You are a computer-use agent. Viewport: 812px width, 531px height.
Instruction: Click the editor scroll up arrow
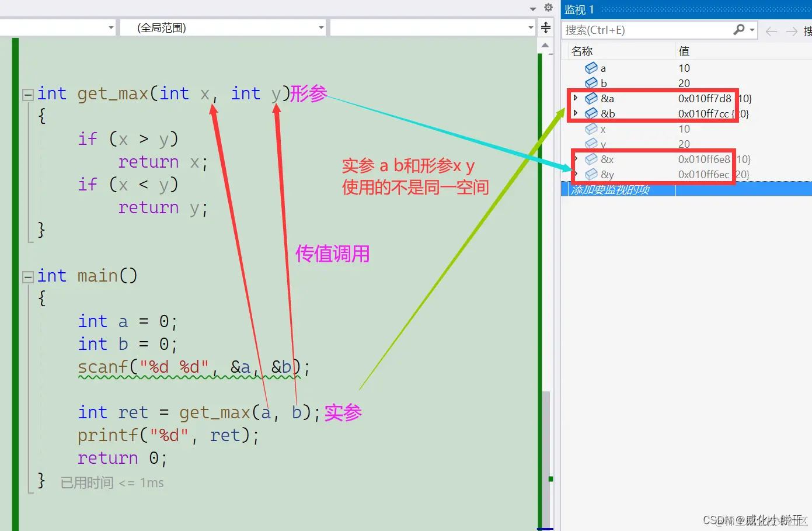click(x=545, y=45)
